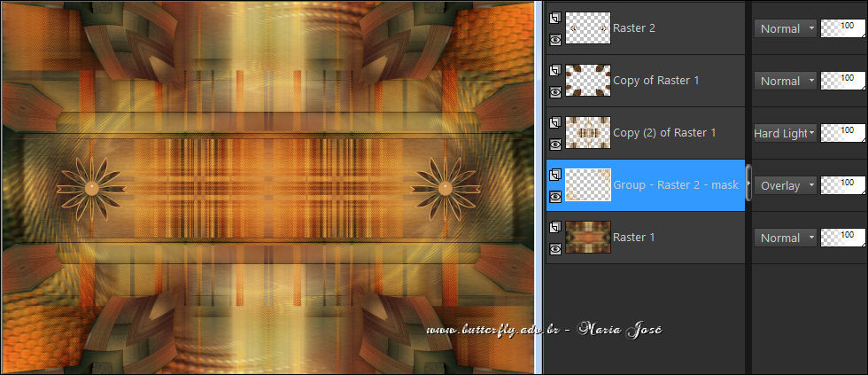Hide the Group - Raster 2 - mask layer

pyautogui.click(x=555, y=196)
